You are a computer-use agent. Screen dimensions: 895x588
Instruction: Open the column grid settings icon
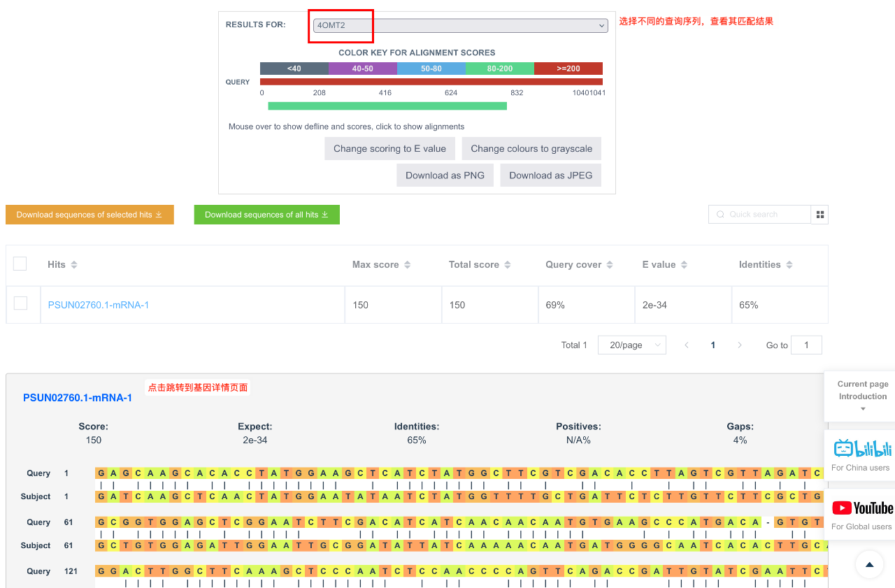819,215
